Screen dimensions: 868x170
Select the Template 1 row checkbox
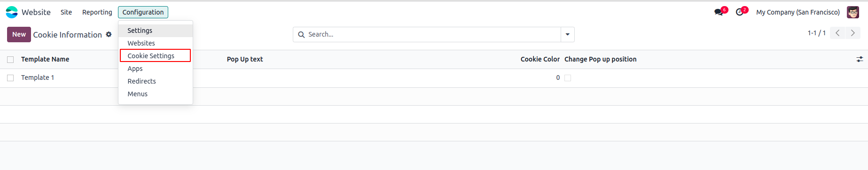[10, 78]
